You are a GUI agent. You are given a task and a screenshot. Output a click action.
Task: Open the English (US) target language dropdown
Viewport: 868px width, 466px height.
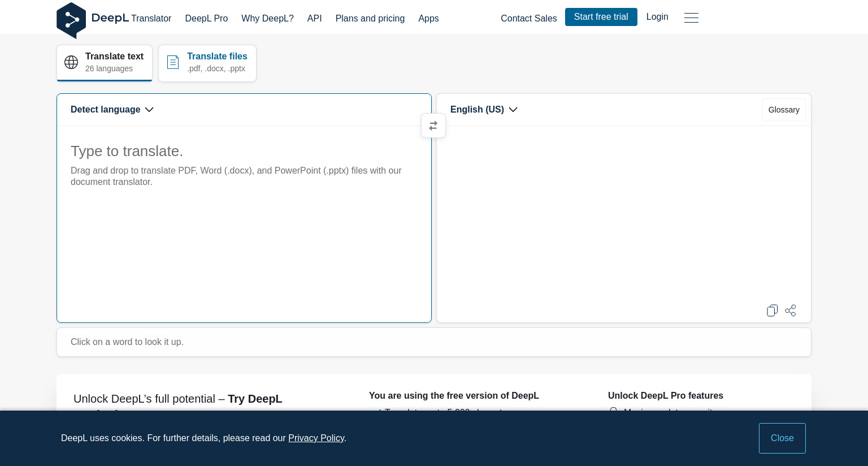[484, 110]
